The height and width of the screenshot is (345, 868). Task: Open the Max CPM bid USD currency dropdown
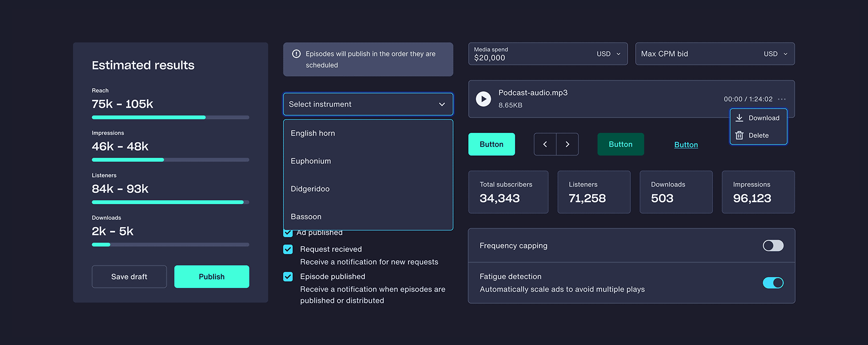(x=776, y=54)
